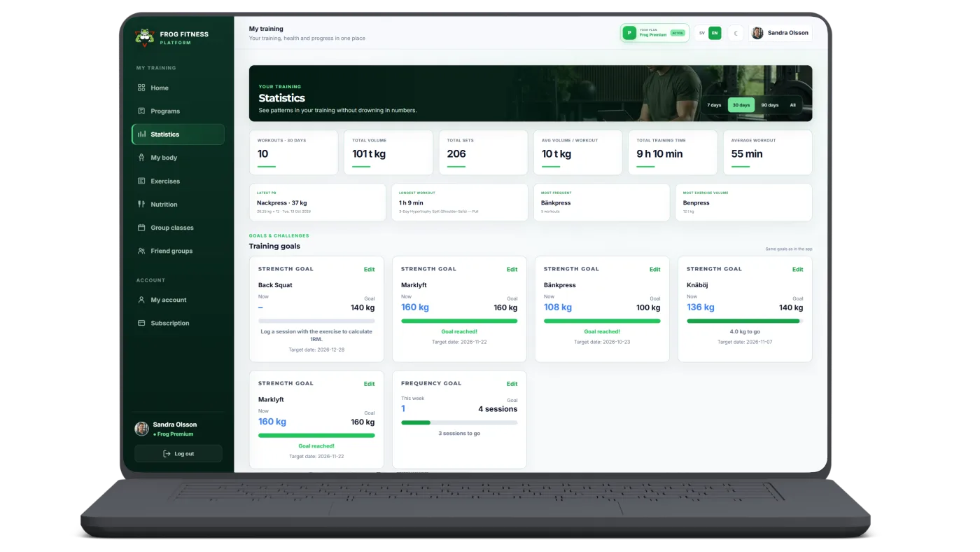Toggle dark mode with the moon icon
The width and height of the screenshot is (980, 552).
[x=736, y=33]
